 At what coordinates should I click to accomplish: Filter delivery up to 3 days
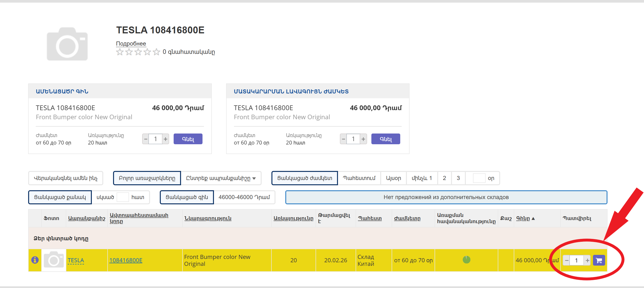pyautogui.click(x=458, y=178)
